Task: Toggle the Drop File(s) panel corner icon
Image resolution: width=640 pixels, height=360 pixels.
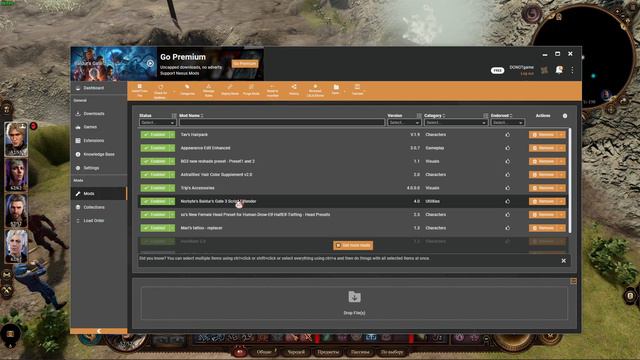Action: tap(573, 281)
